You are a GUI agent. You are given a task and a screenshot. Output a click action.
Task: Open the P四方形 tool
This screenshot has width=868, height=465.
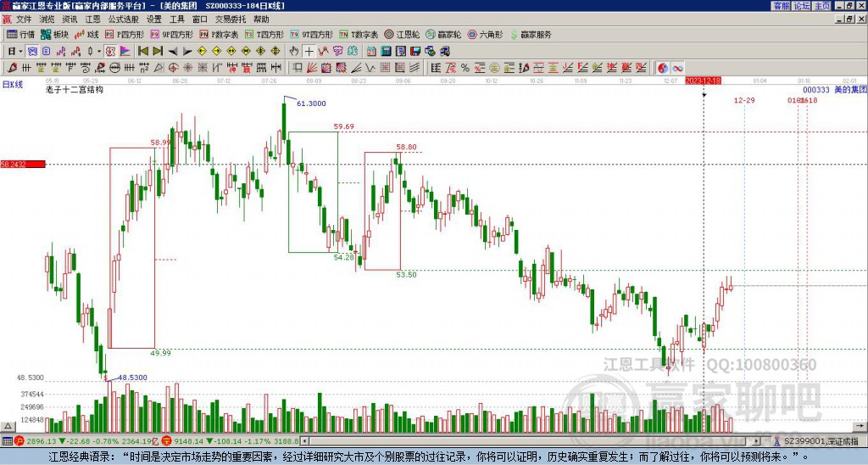tap(125, 34)
